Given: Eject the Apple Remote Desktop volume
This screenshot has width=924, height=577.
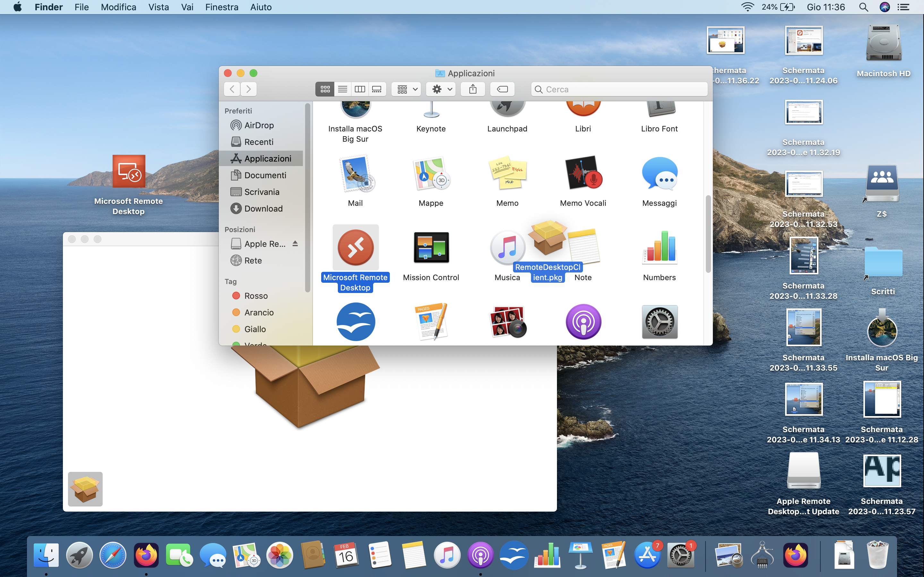Looking at the screenshot, I should click(295, 244).
